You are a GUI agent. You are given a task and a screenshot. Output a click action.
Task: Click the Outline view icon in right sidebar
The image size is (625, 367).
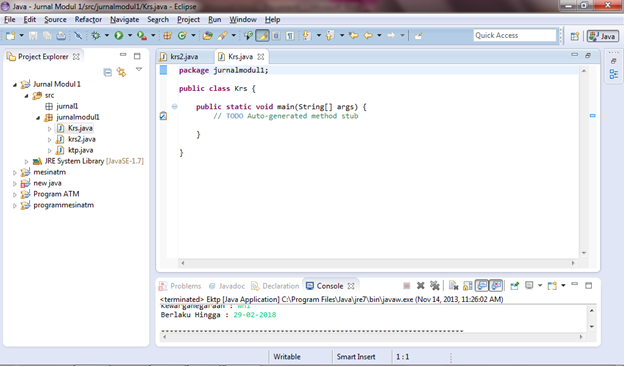(x=614, y=74)
